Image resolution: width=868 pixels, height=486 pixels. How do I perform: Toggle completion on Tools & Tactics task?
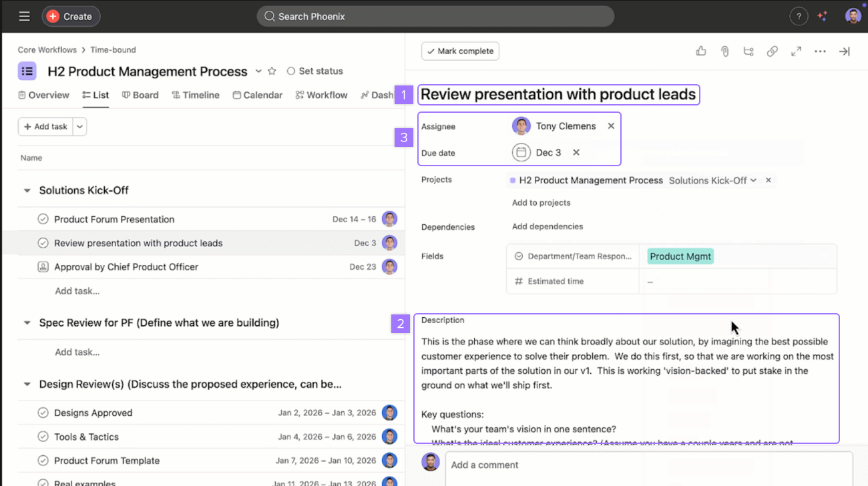tap(43, 437)
